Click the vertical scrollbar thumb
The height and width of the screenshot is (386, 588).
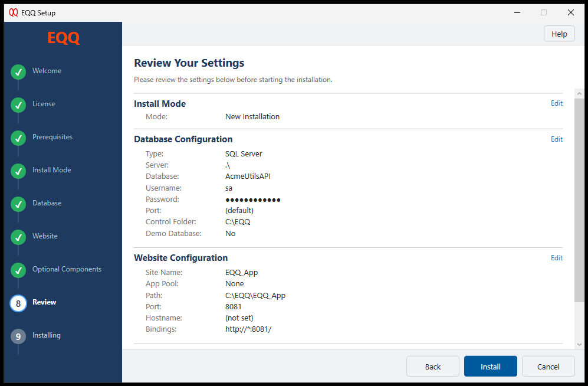pyautogui.click(x=579, y=200)
